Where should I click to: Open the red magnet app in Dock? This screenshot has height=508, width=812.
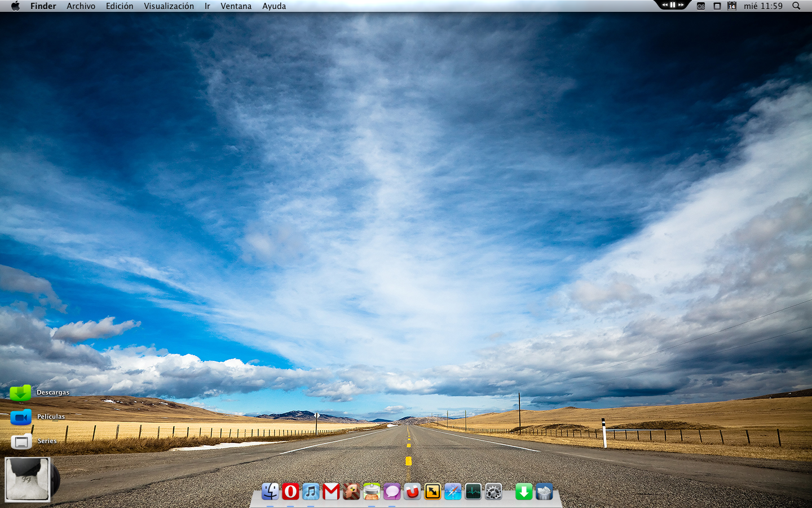click(x=412, y=491)
